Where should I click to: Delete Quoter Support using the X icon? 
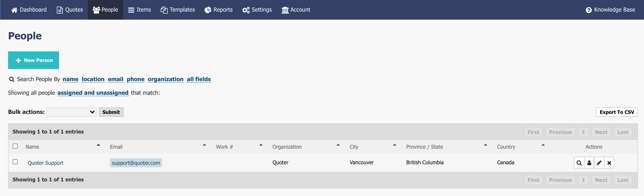[x=609, y=163]
